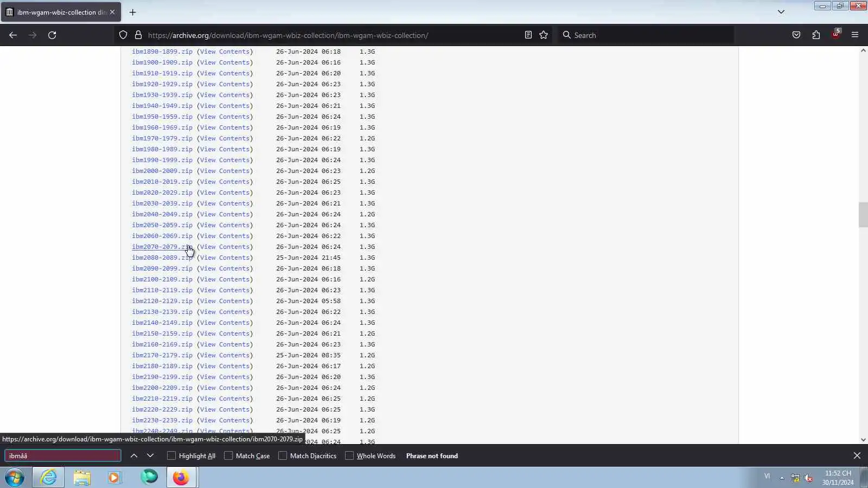Viewport: 868px width, 488px height.
Task: Launch Internet Explorer from taskbar
Action: coord(48,478)
